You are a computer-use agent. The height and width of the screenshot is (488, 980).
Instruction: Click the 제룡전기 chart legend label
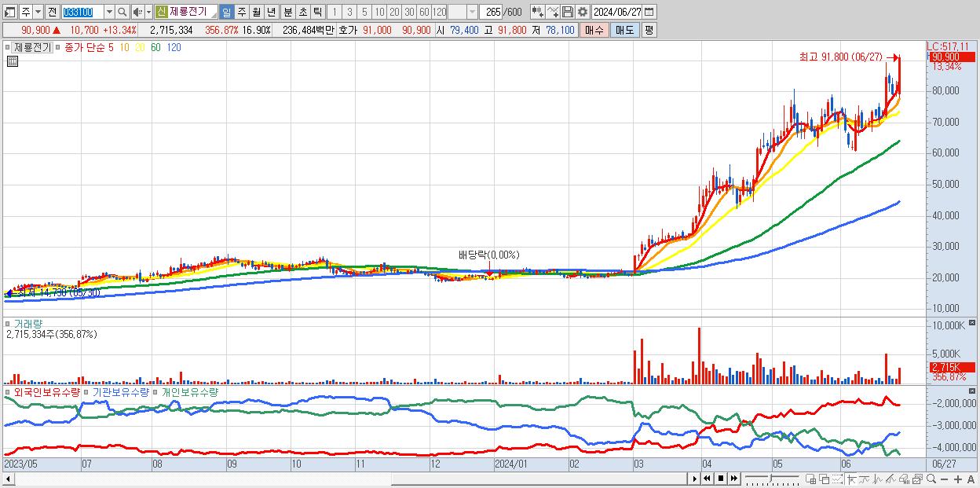pyautogui.click(x=32, y=47)
